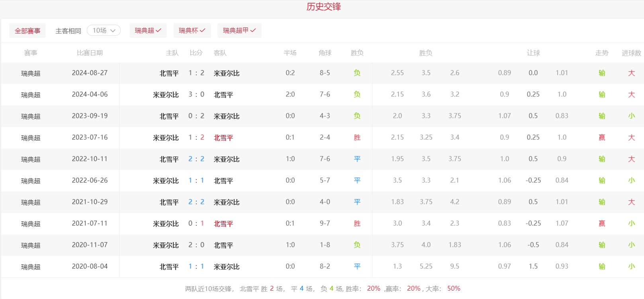Click the 输 trend mark for 2020-08-04

point(601,266)
